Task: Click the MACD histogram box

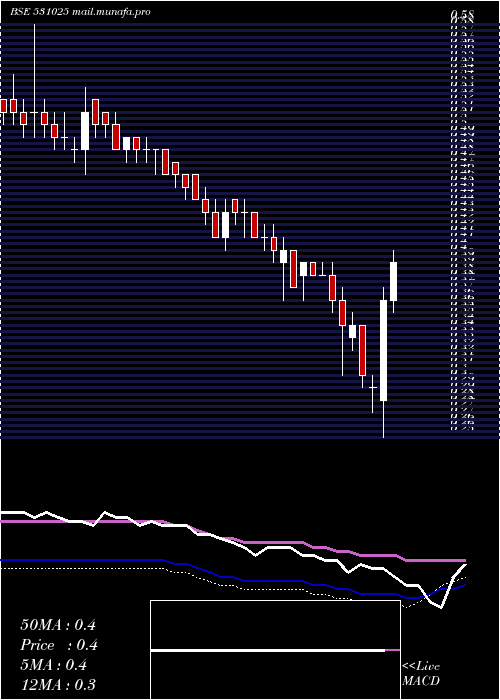Action: pos(275,650)
